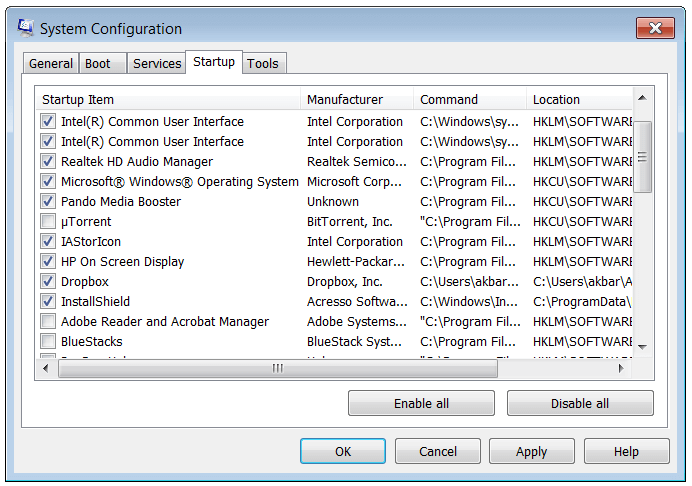Click the vertical scrollbar thumb

[x=643, y=157]
